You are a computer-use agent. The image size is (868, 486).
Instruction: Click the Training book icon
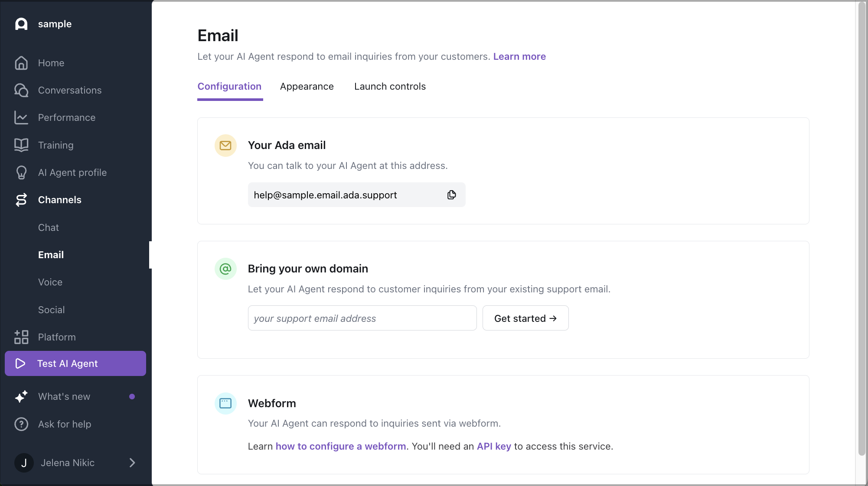(21, 145)
